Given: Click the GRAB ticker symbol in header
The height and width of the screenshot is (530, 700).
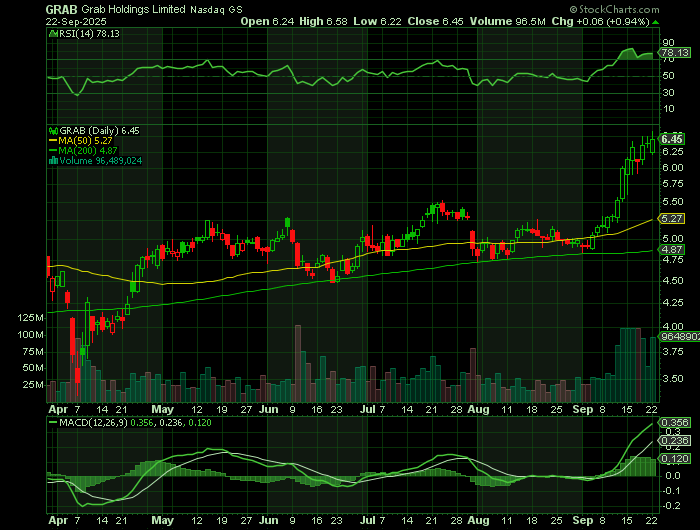Looking at the screenshot, I should (x=62, y=9).
